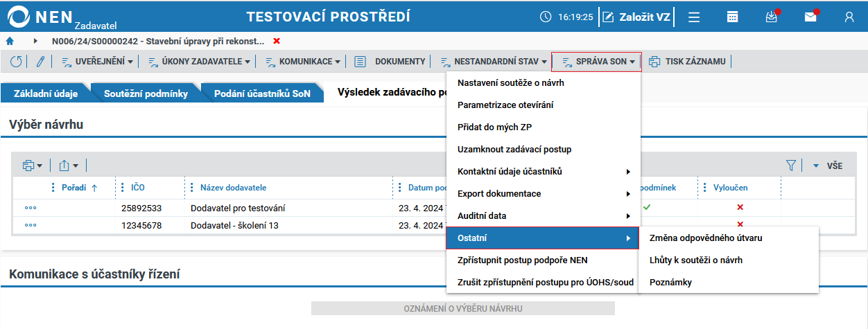Open the Založit VZ button
The width and height of the screenshot is (868, 329).
[636, 17]
